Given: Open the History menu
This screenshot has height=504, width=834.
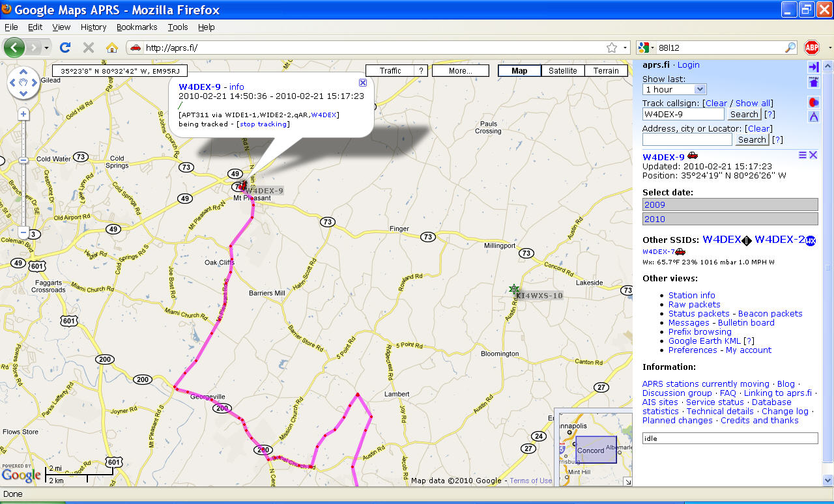Looking at the screenshot, I should (x=93, y=27).
